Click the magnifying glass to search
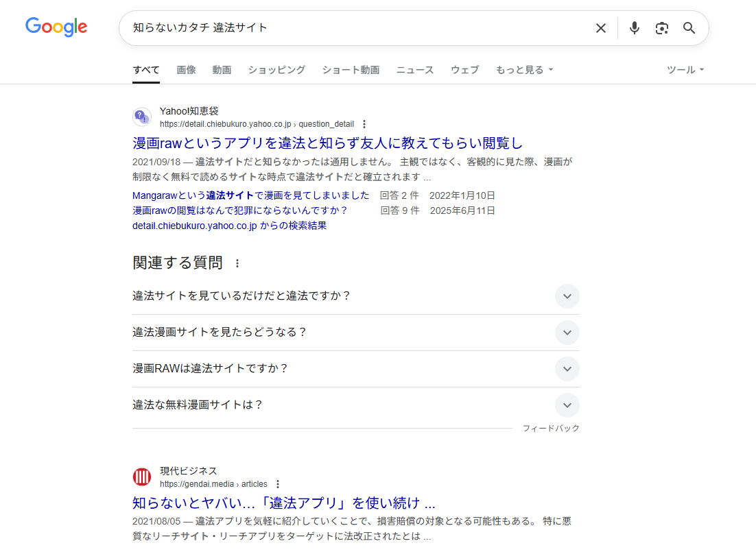This screenshot has height=552, width=756. (689, 28)
